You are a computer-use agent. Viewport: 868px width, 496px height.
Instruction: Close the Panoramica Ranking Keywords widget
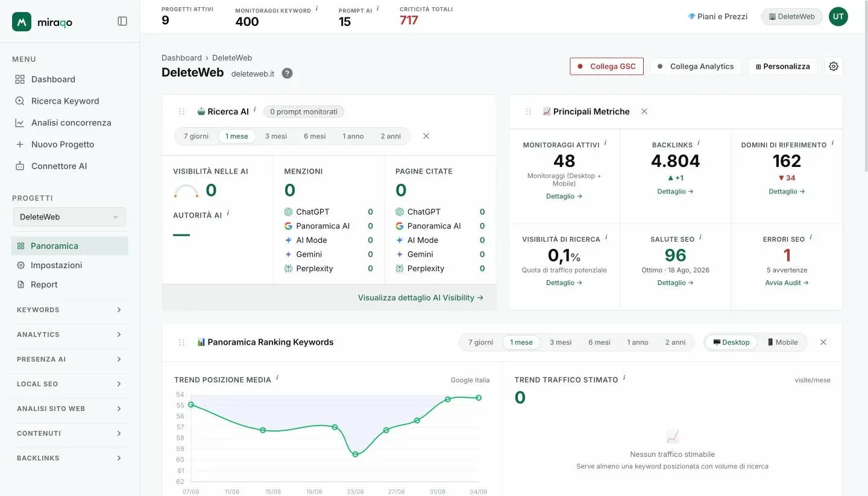(823, 342)
